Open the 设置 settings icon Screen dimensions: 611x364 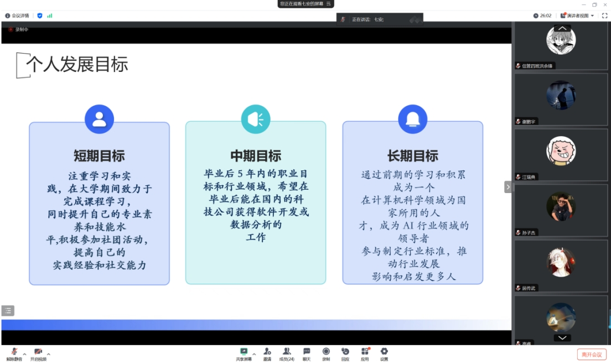pos(384,352)
